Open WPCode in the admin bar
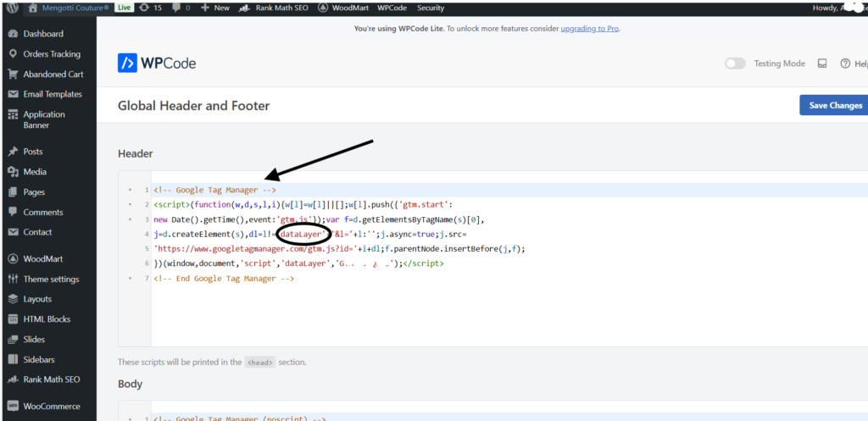 392,8
